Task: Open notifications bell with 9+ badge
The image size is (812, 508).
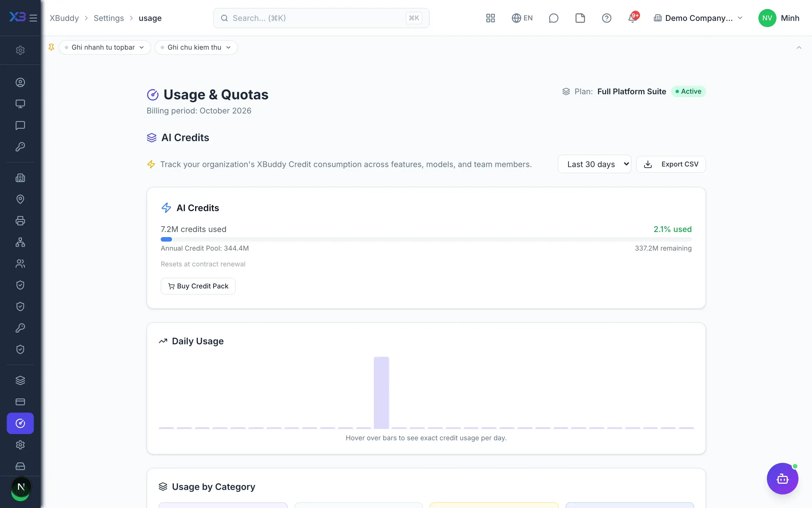Action: (633, 17)
